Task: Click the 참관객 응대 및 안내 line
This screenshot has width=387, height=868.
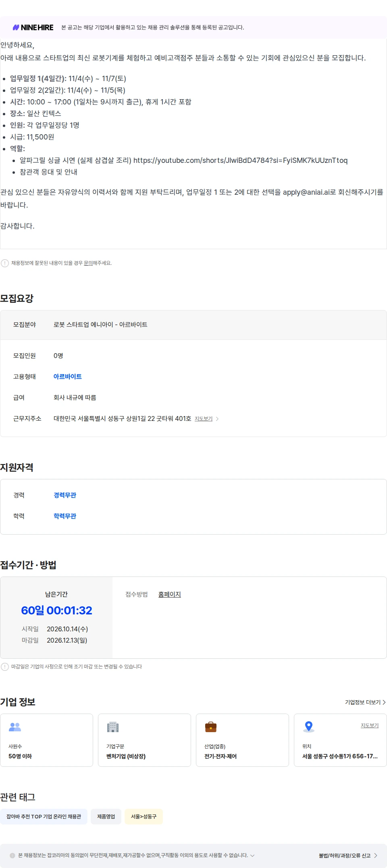Action: coord(48,172)
